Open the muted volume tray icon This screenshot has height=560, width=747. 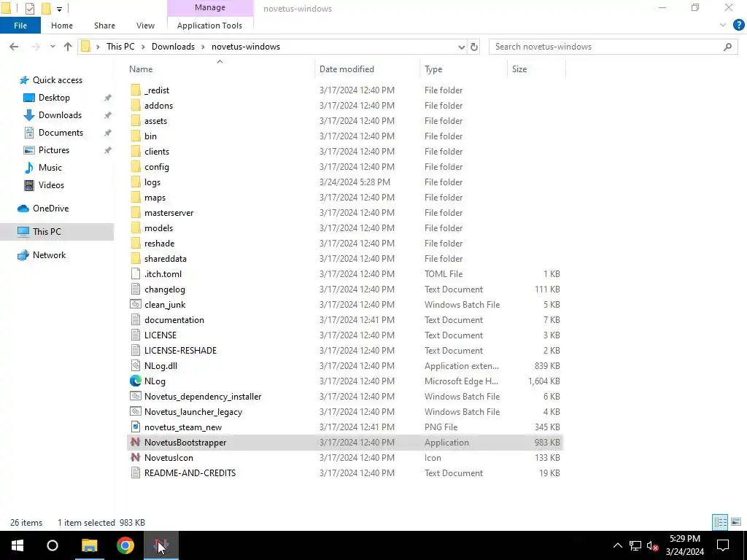coord(653,545)
